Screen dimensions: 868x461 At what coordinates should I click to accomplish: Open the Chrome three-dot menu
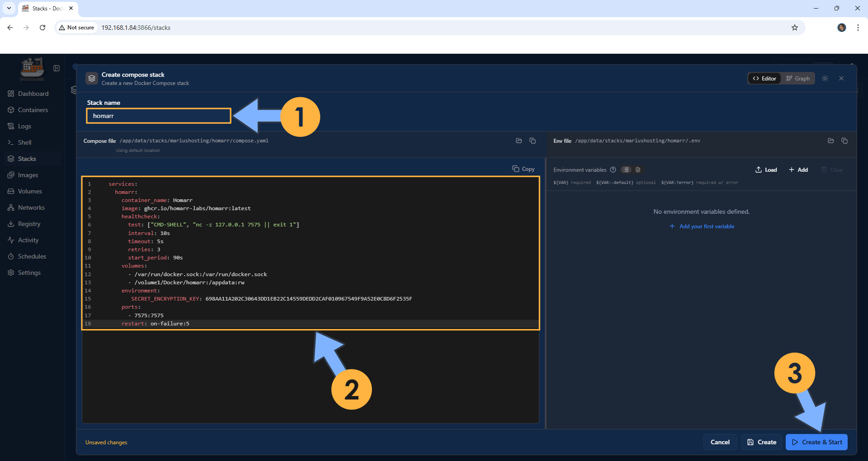[858, 28]
